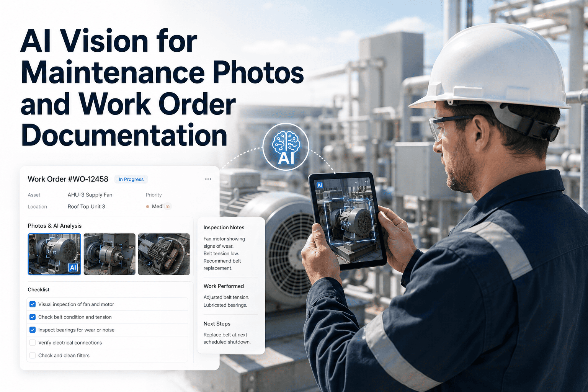
Task: Click the Checklist heading
Action: 39,290
